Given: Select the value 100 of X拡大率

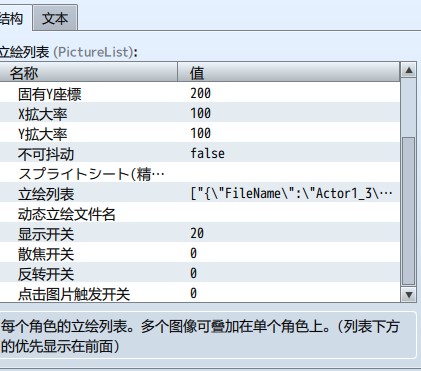Looking at the screenshot, I should coord(201,113).
